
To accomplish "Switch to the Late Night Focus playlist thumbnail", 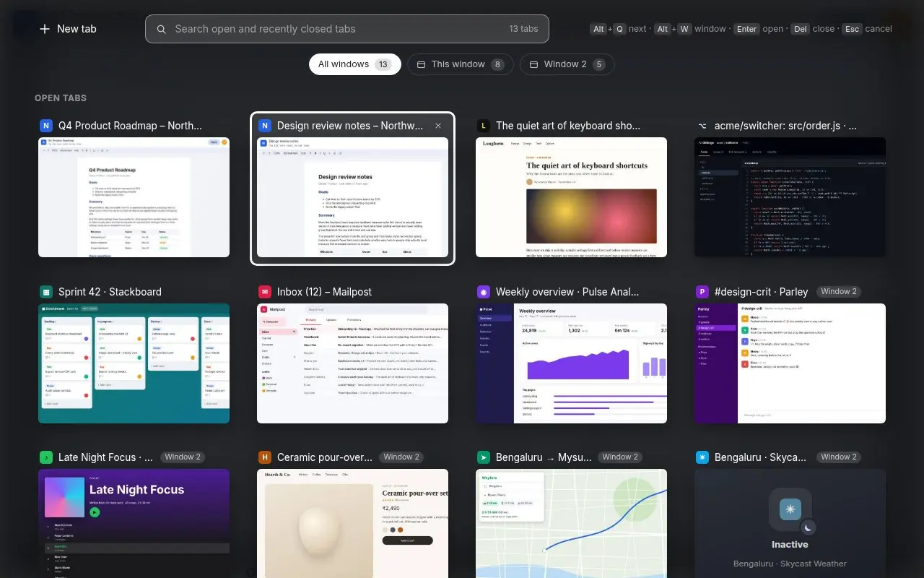I will [x=134, y=523].
